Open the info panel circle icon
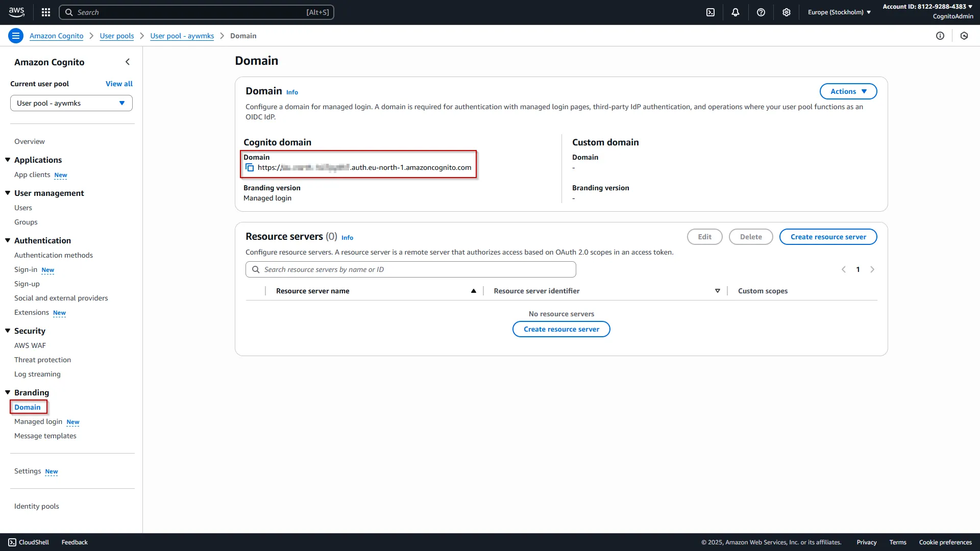Screen dimensions: 980x551 coord(940,36)
